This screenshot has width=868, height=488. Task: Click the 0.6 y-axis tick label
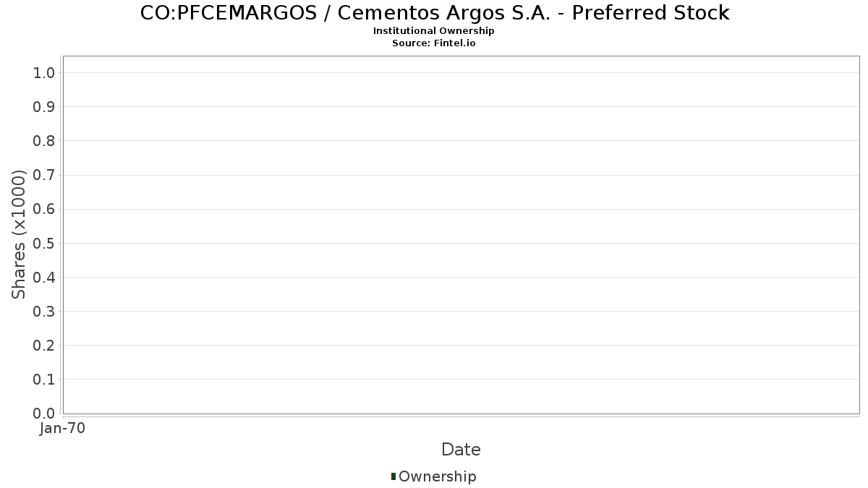pyautogui.click(x=44, y=210)
